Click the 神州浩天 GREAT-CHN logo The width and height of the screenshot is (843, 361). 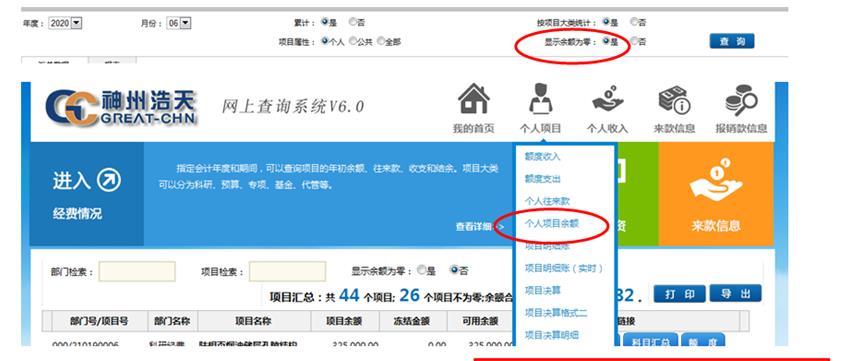122,107
